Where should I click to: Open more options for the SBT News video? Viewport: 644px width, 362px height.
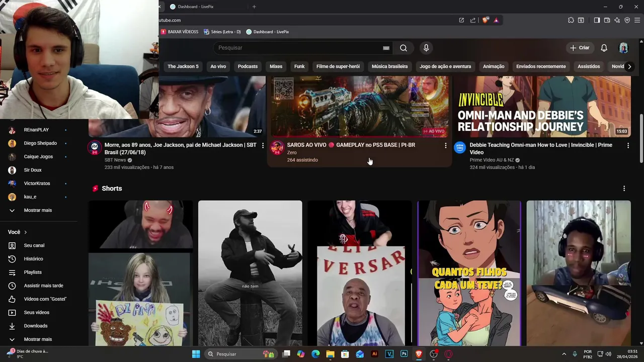[263, 145]
